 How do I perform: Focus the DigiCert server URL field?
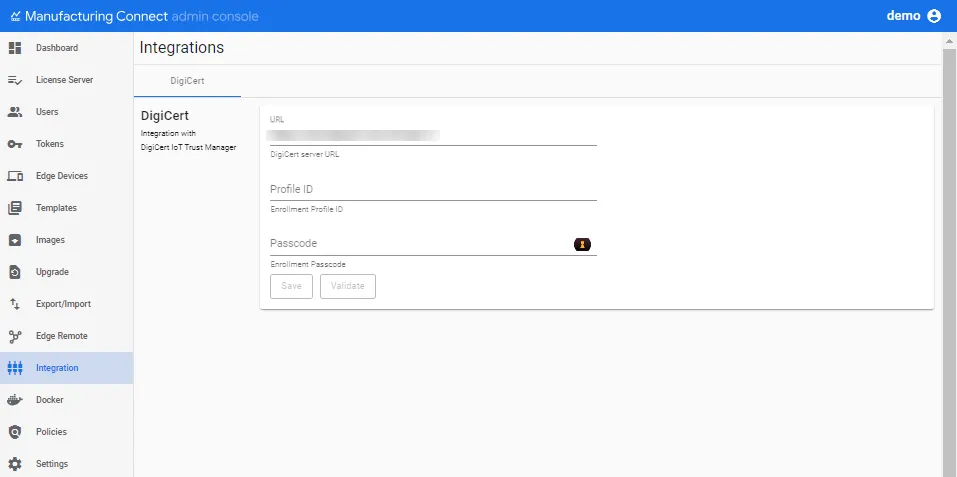pyautogui.click(x=433, y=135)
